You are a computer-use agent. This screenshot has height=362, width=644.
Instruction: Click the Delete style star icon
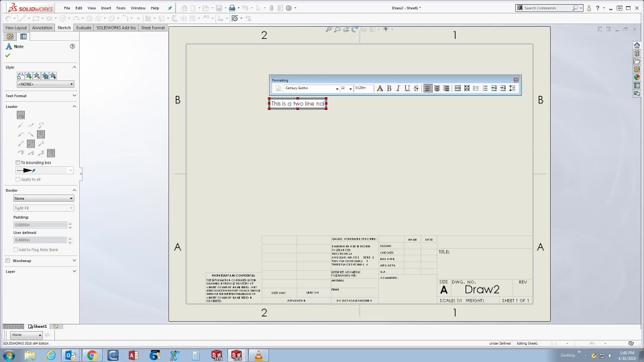(x=37, y=76)
